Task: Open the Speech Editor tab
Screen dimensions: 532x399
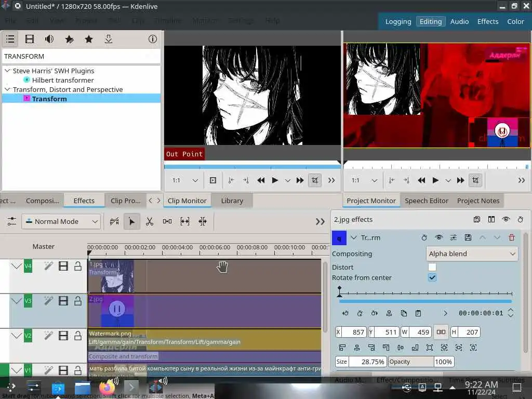Action: (x=427, y=201)
